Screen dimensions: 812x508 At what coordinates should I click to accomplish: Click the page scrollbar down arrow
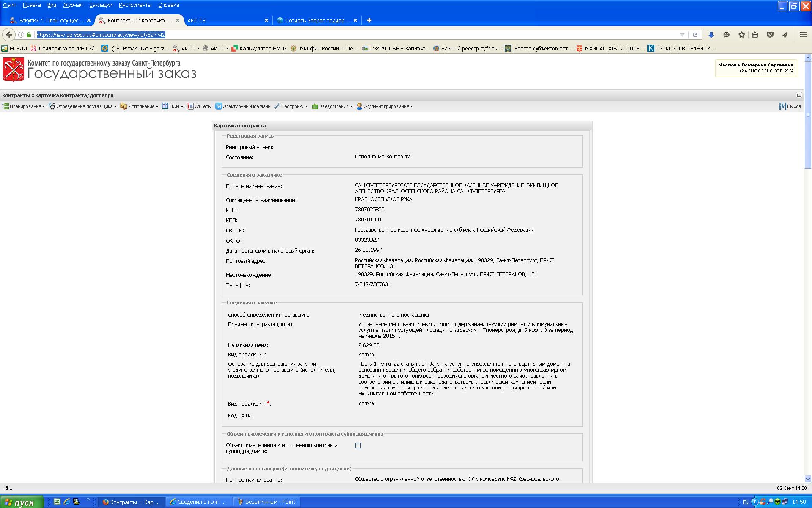point(808,479)
